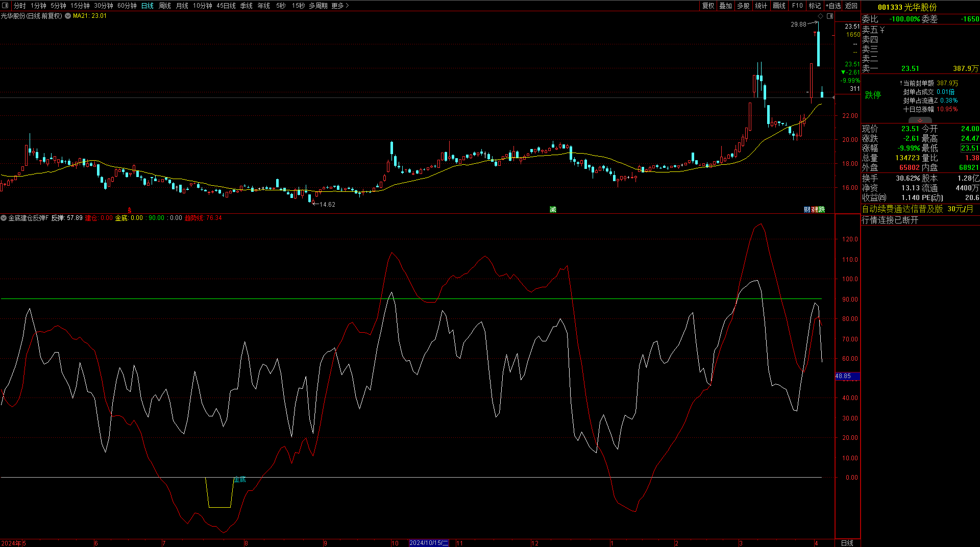Click the 2024年 year label on timeline
The image size is (980, 547).
point(11,543)
